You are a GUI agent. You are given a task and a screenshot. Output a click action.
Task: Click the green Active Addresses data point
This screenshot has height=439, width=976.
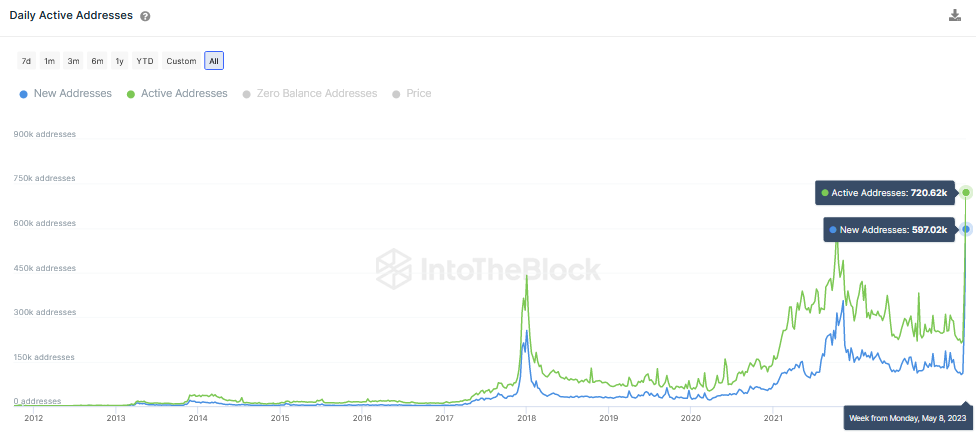966,192
